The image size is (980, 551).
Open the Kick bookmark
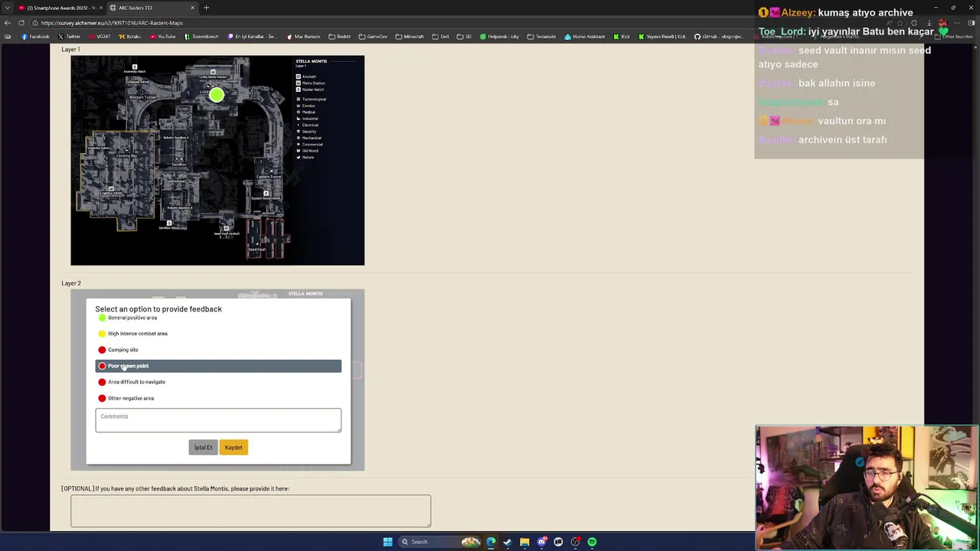point(622,37)
